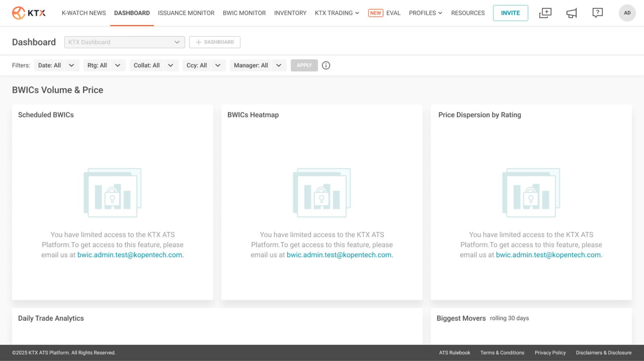Click the copyright notice in the footer
The height and width of the screenshot is (361, 644).
pos(64,353)
